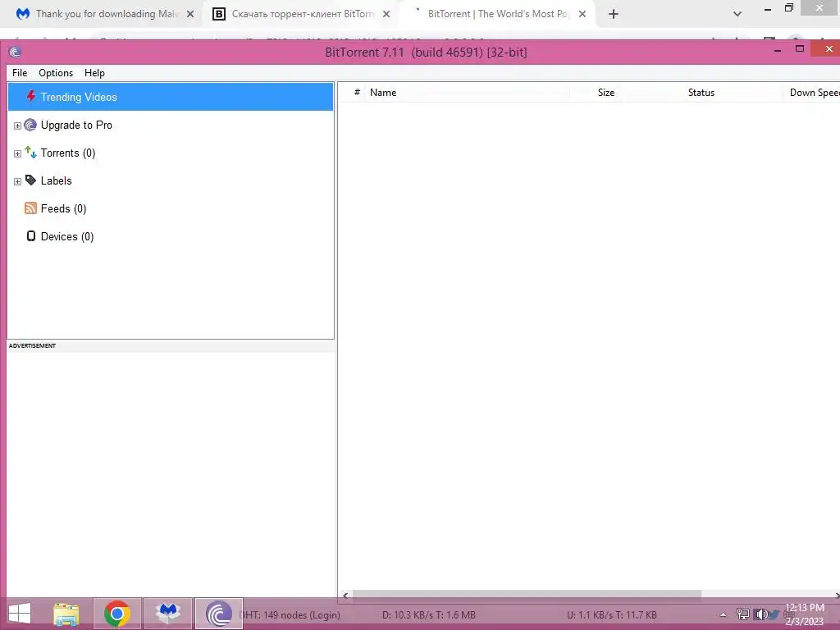
Task: Open the Options menu
Action: (x=56, y=73)
